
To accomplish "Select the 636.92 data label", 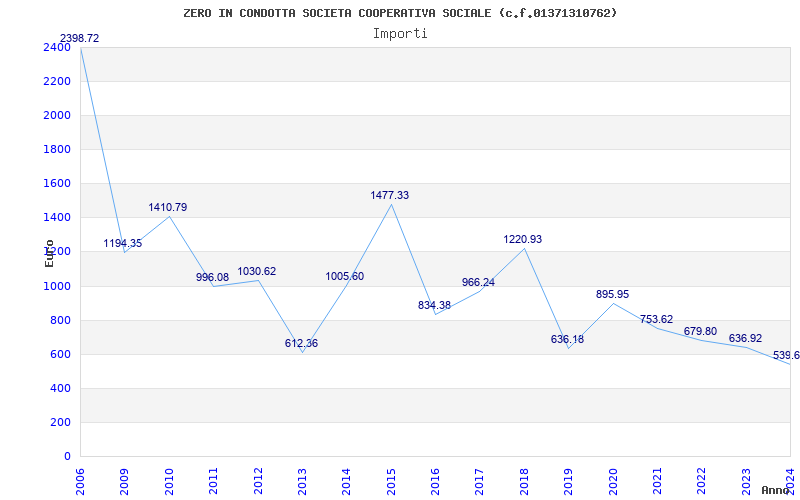I will [745, 338].
